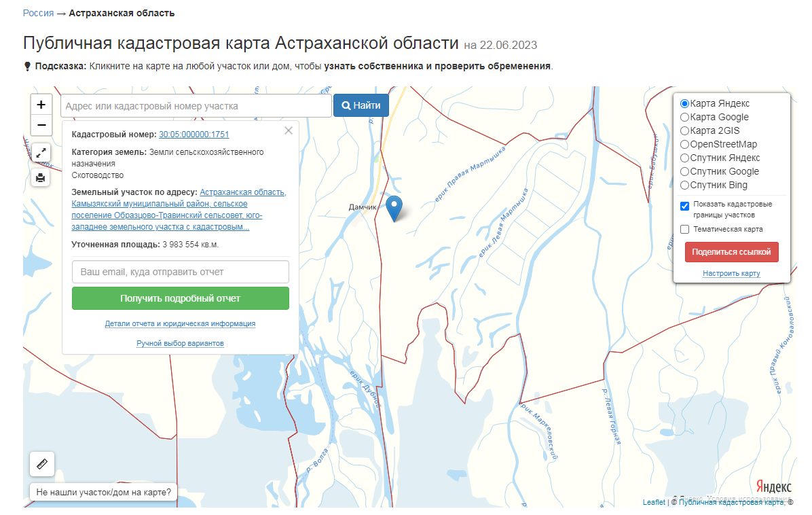The image size is (812, 515).
Task: Focus the email input for report
Action: pos(180,272)
